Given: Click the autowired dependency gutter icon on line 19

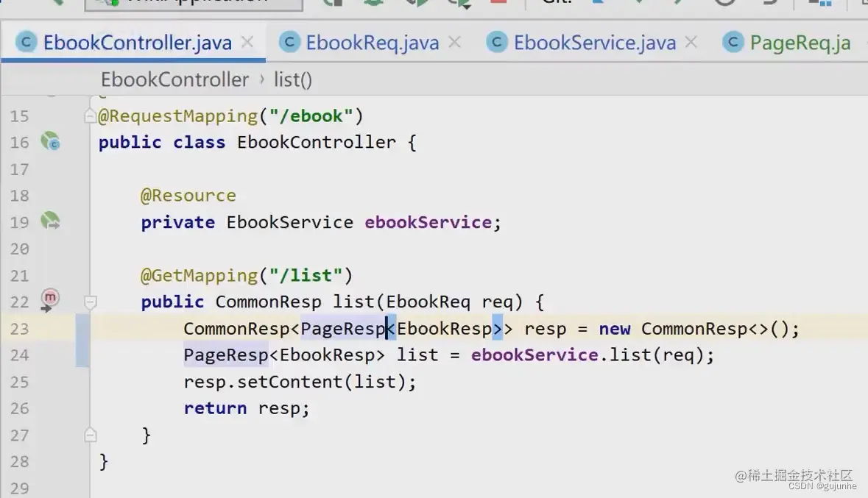Looking at the screenshot, I should coord(50,221).
